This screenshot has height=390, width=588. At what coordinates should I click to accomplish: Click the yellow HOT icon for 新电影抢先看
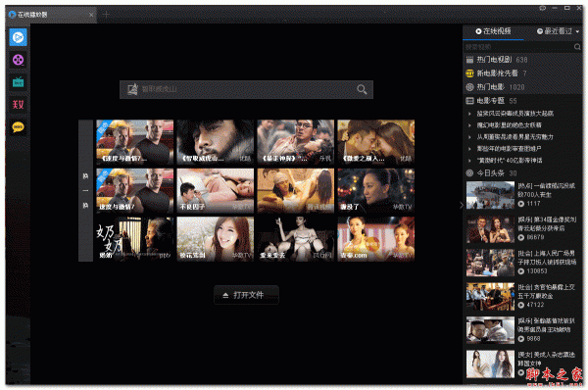pos(469,73)
